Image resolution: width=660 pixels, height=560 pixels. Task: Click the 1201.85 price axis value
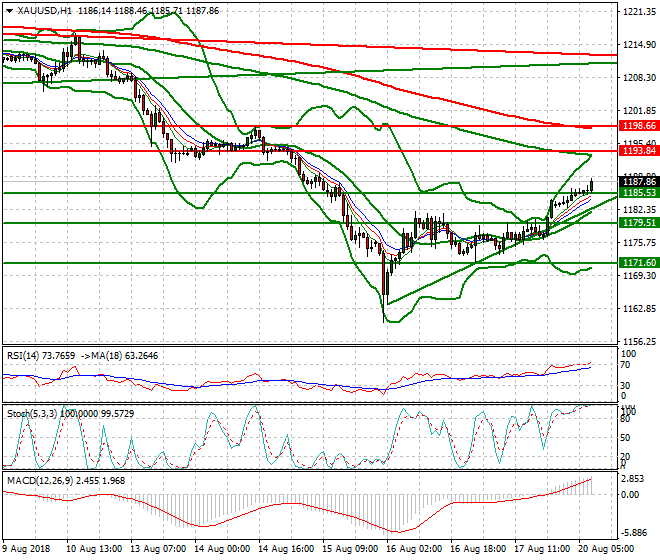coord(639,111)
